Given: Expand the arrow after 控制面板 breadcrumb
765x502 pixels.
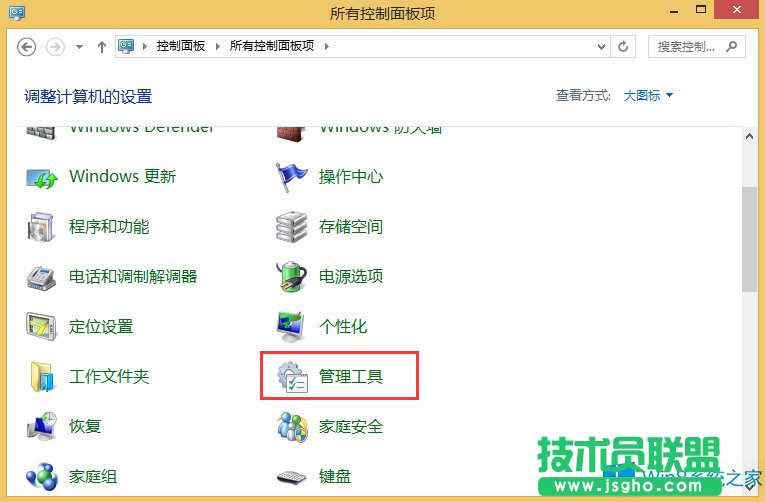Looking at the screenshot, I should click(x=218, y=46).
